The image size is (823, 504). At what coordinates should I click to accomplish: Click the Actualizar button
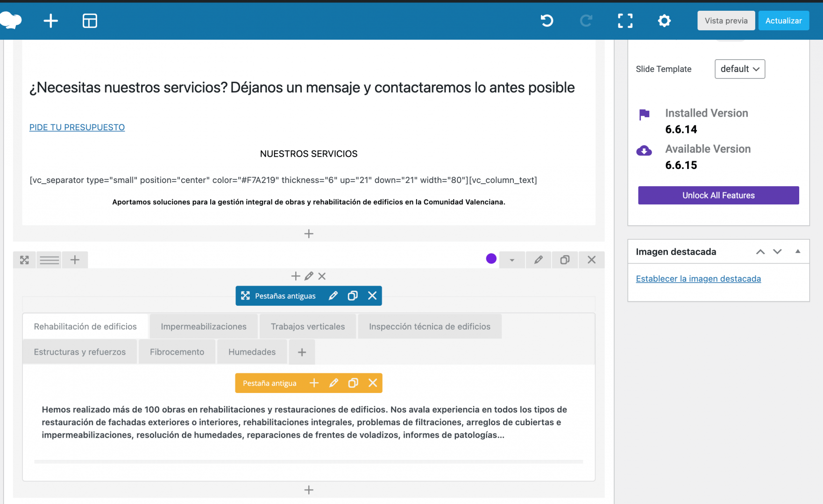coord(783,21)
